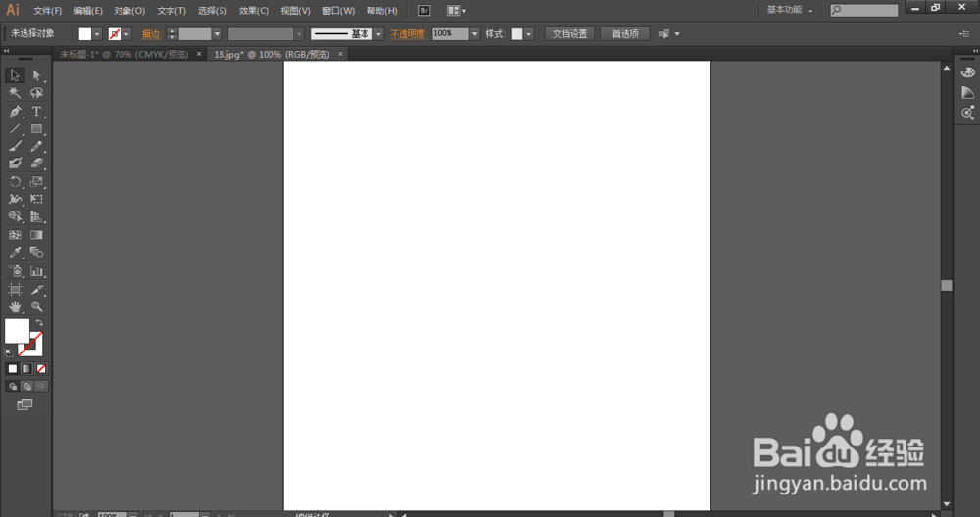980x517 pixels.
Task: Select the Shape Builder tool
Action: coord(15,216)
